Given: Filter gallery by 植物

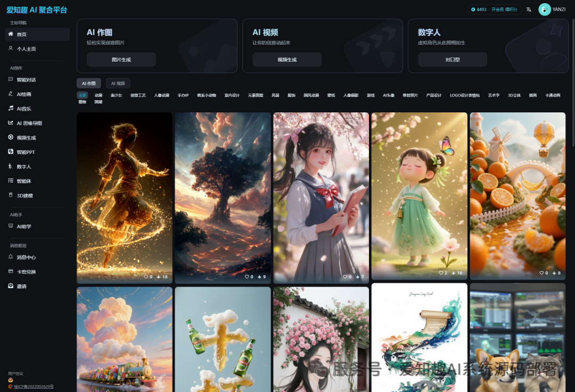Looking at the screenshot, I should tap(83, 102).
